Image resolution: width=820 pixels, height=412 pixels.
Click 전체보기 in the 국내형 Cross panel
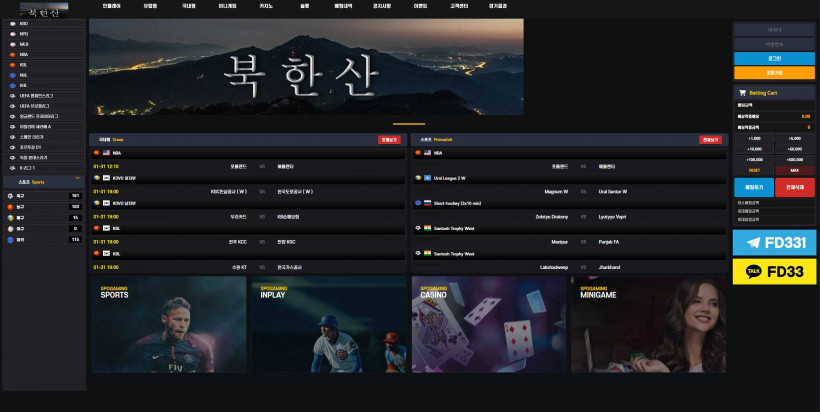tap(389, 140)
